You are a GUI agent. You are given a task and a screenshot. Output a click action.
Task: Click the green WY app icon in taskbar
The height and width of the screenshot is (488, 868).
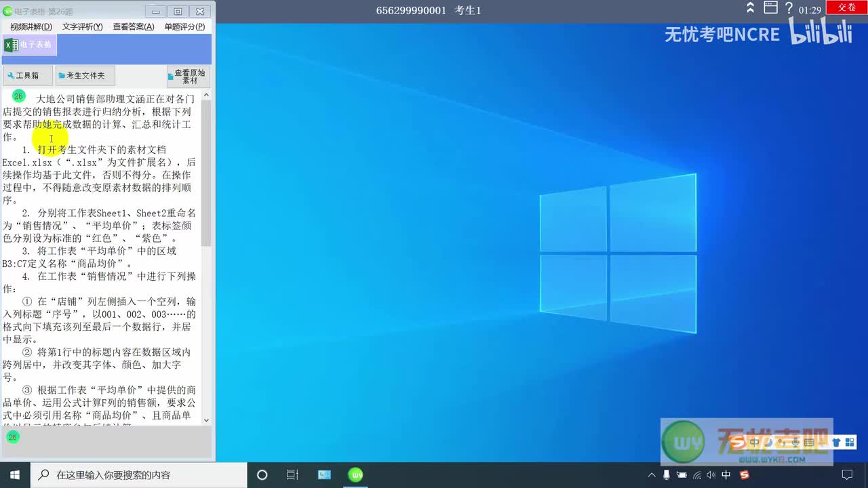click(355, 475)
